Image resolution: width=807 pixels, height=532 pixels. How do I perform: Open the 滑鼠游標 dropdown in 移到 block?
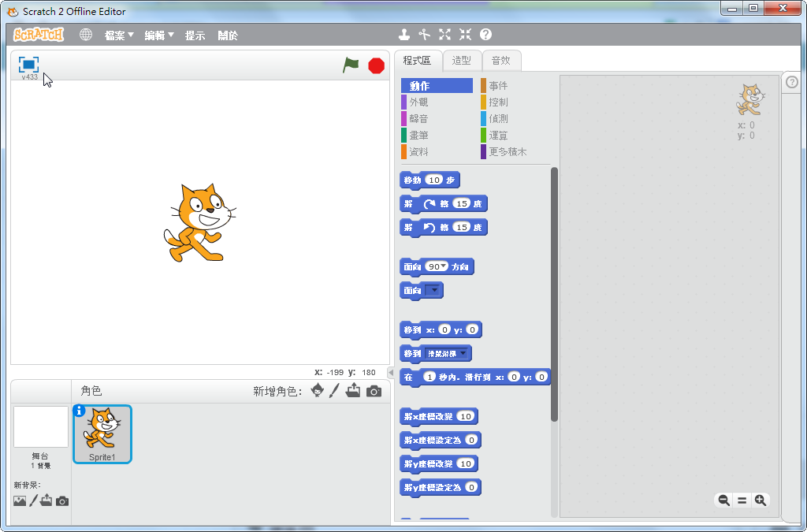448,353
